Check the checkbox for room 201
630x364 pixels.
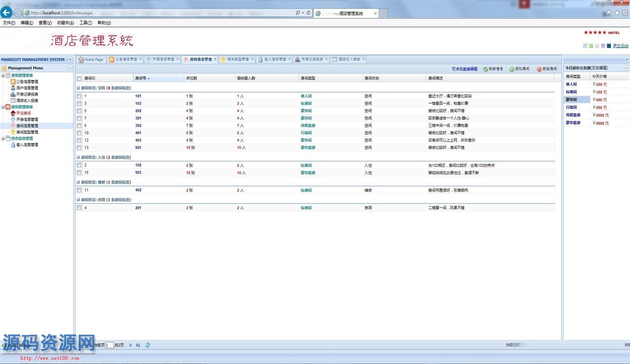(79, 208)
